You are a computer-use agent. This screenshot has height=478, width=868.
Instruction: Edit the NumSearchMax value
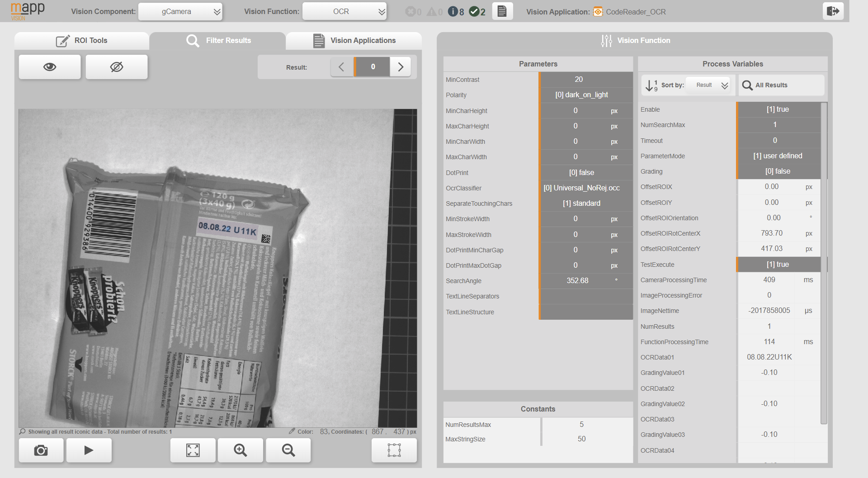point(778,125)
